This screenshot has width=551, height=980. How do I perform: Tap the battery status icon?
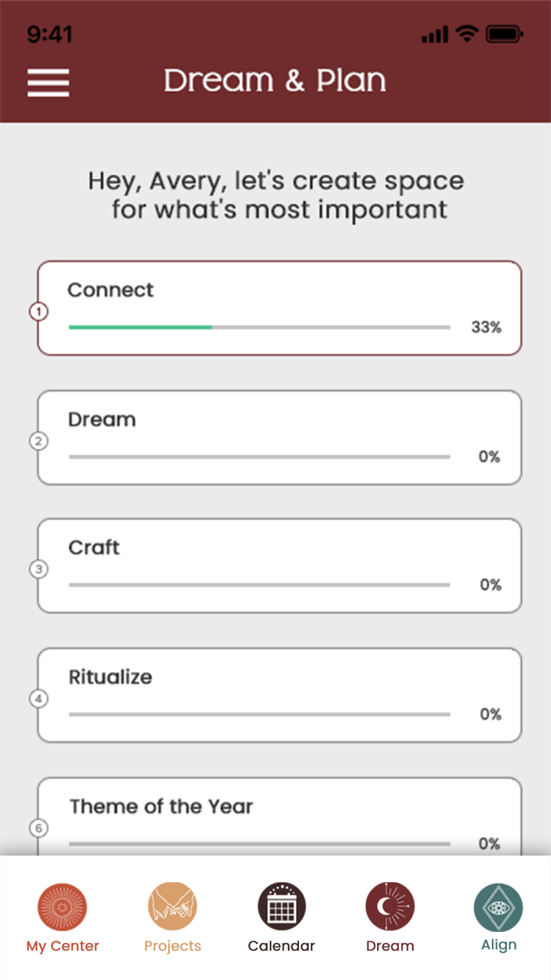click(504, 34)
